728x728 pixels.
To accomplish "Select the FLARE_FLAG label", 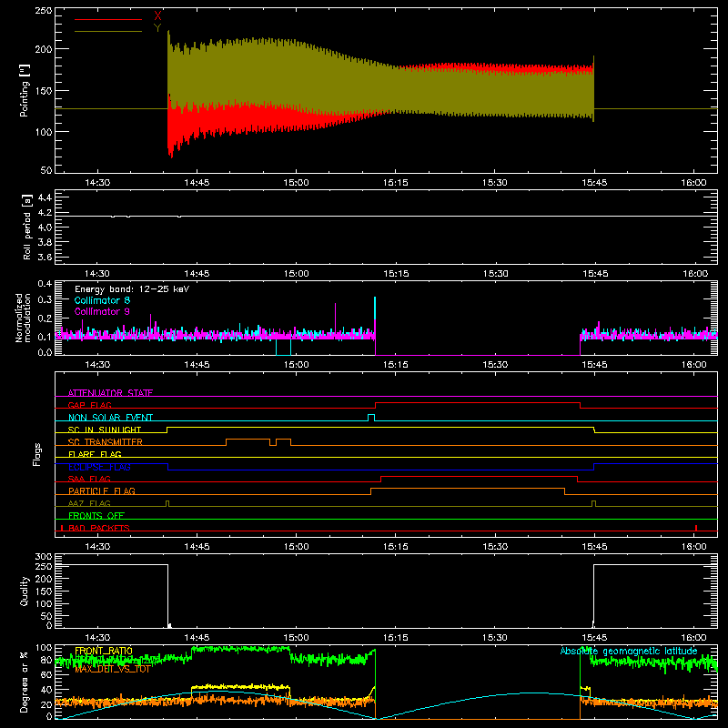I will coord(95,454).
